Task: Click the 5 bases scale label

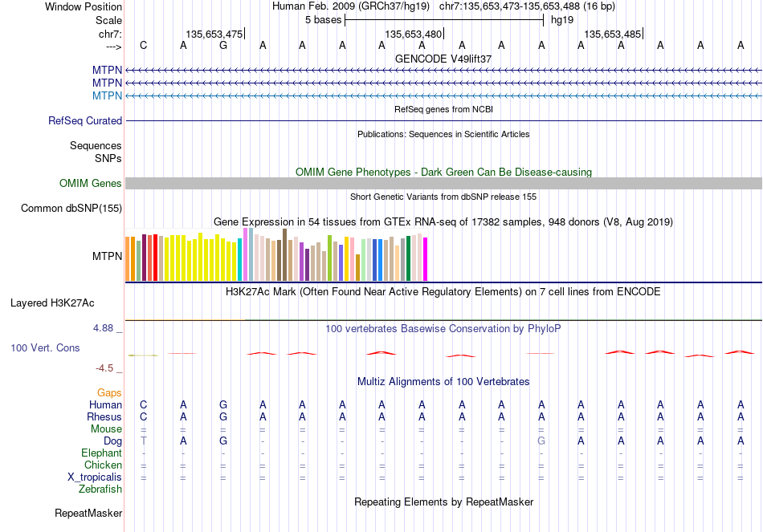Action: (x=323, y=20)
